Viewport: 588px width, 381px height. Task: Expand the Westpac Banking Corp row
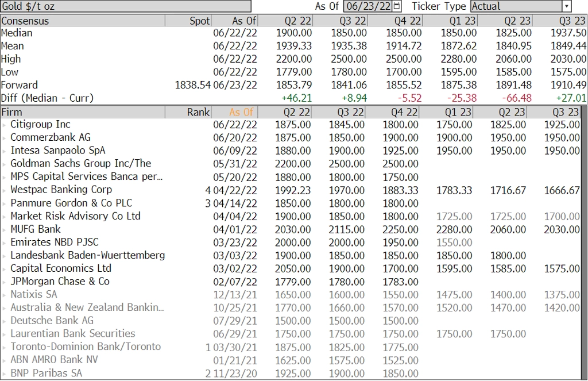pyautogui.click(x=4, y=190)
